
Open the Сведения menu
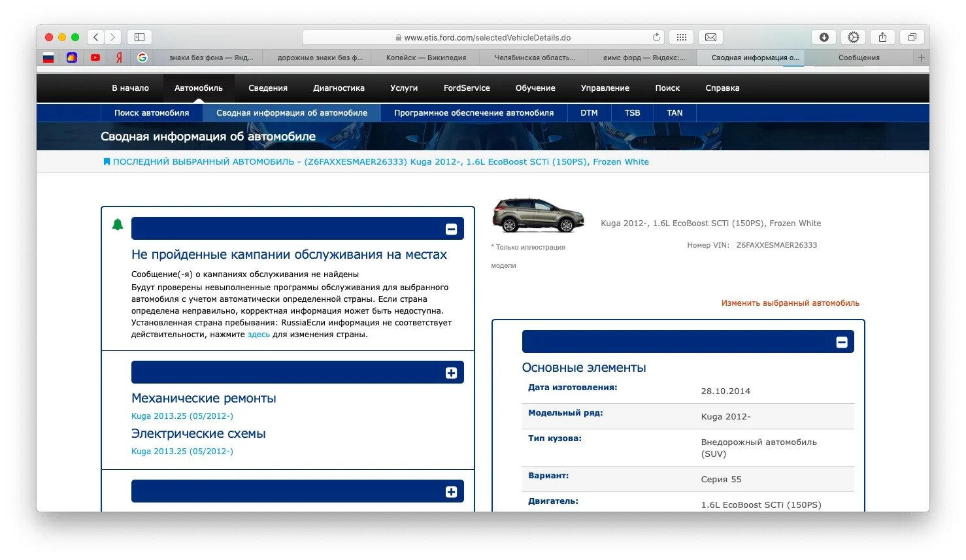(268, 88)
